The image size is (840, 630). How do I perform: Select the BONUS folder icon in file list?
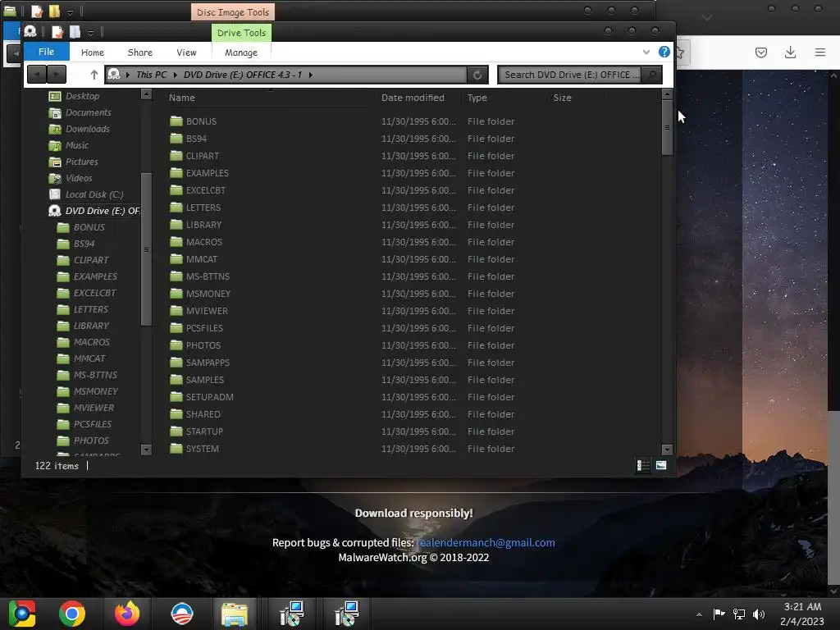pos(176,121)
